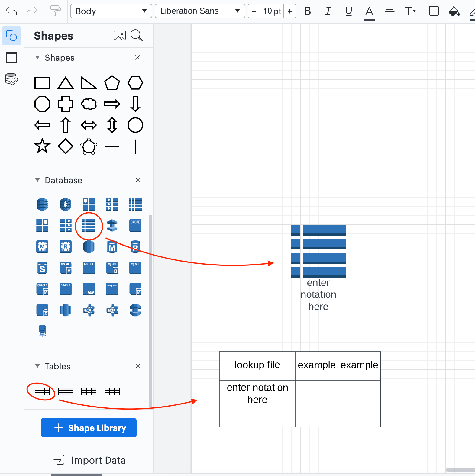
Task: Decrease font size with minus button
Action: coord(254,11)
